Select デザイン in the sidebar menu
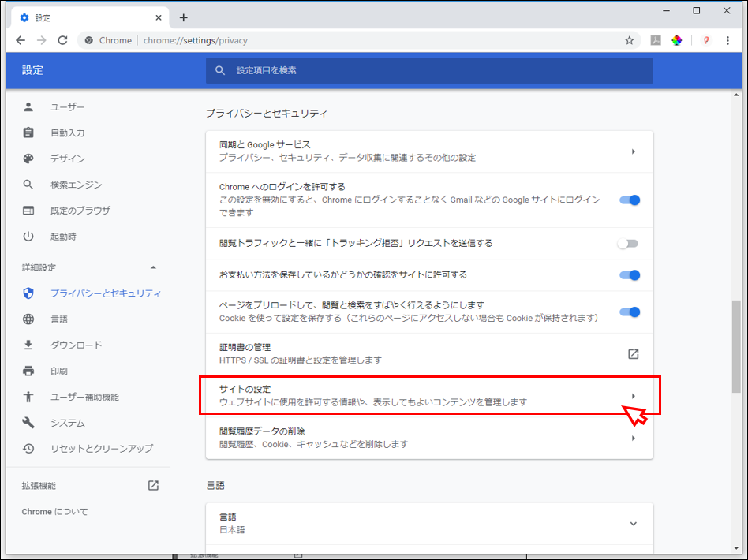The width and height of the screenshot is (748, 560). pos(68,159)
